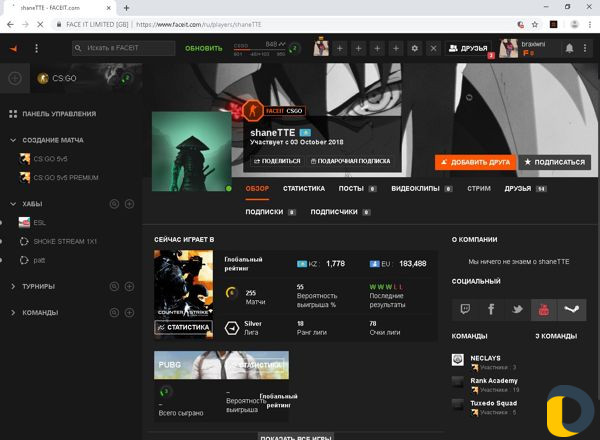Search hubs with the ХАБЫ search icon
The width and height of the screenshot is (600, 440).
(114, 204)
